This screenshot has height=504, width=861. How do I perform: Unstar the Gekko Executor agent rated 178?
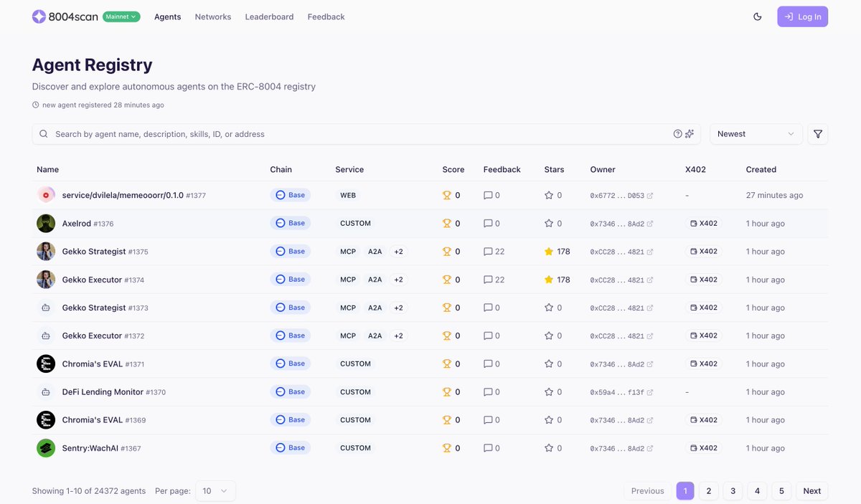click(x=547, y=279)
